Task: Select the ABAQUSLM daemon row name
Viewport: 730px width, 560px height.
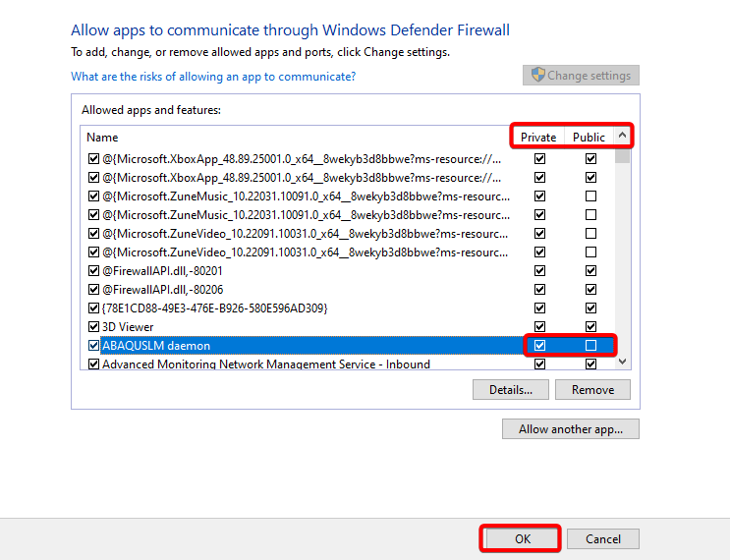Action: tap(156, 346)
